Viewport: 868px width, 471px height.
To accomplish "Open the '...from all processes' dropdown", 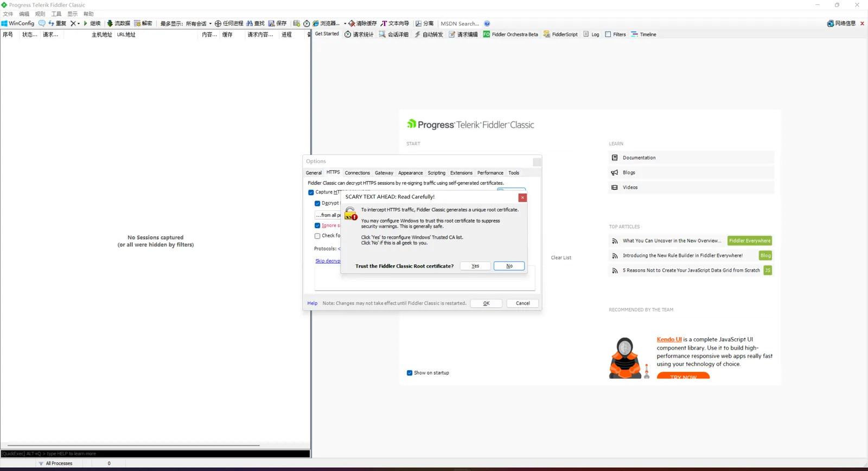I will coord(328,215).
